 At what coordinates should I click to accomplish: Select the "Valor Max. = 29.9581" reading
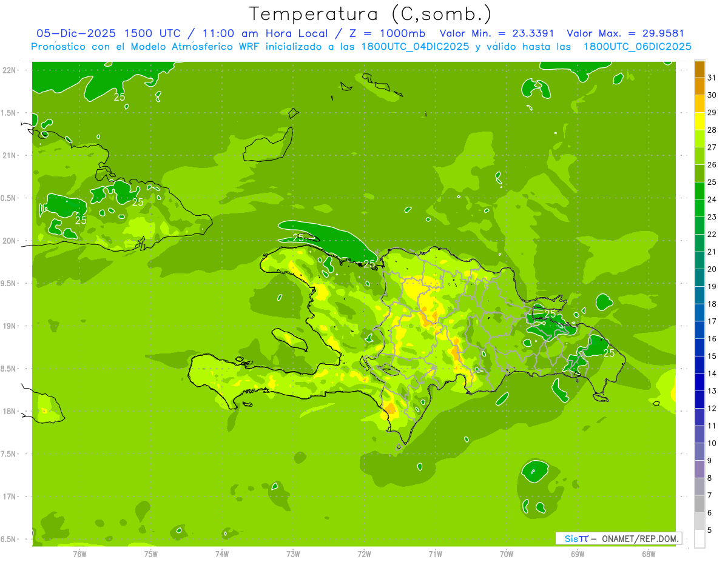625,33
